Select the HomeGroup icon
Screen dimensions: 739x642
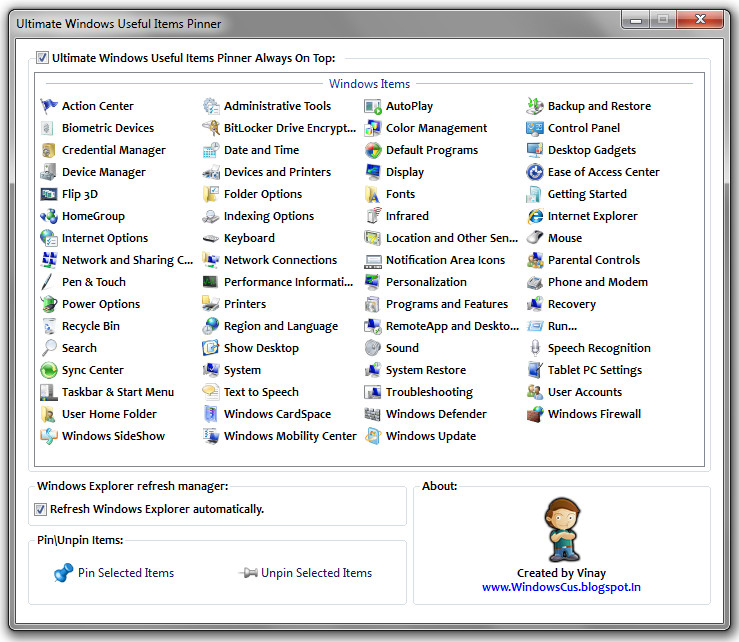[49, 216]
